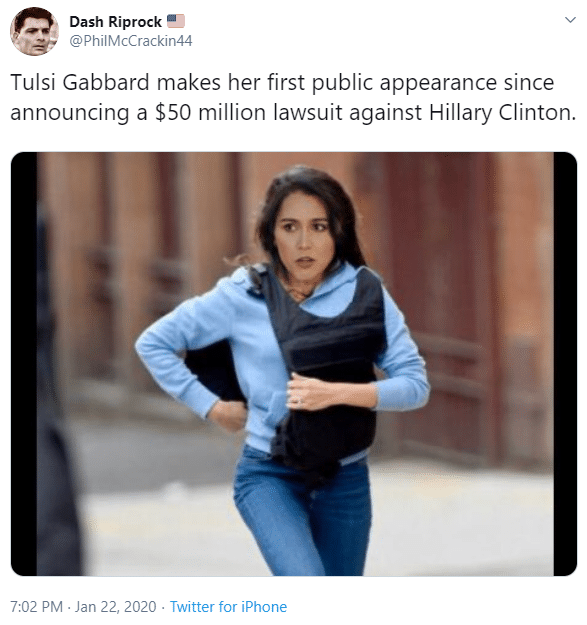
Task: Click the left black bar of the image
Action: point(24,364)
